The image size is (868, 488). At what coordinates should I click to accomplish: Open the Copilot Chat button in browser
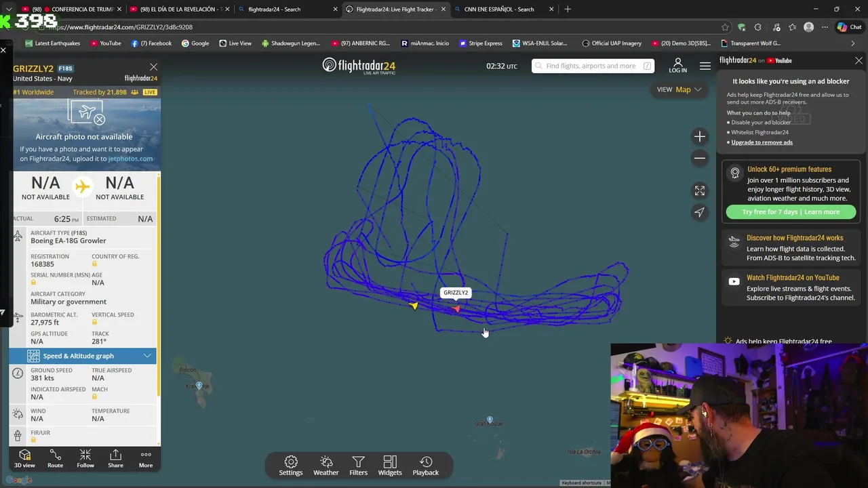849,27
